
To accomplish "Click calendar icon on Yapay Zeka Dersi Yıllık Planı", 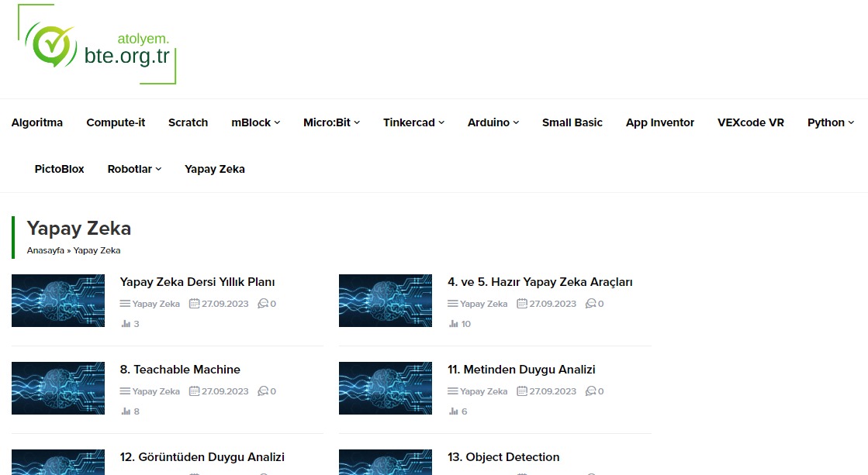I will click(194, 303).
